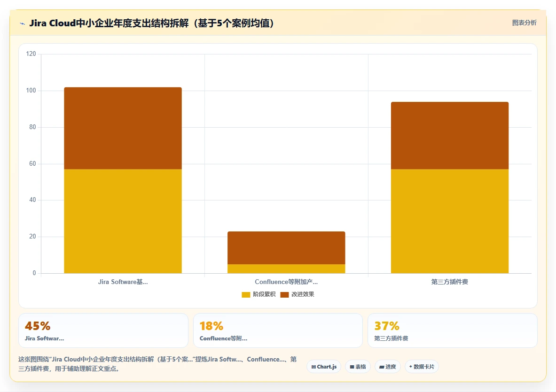
Task: Open the 18% Confluence等附... card
Action: [x=278, y=331]
